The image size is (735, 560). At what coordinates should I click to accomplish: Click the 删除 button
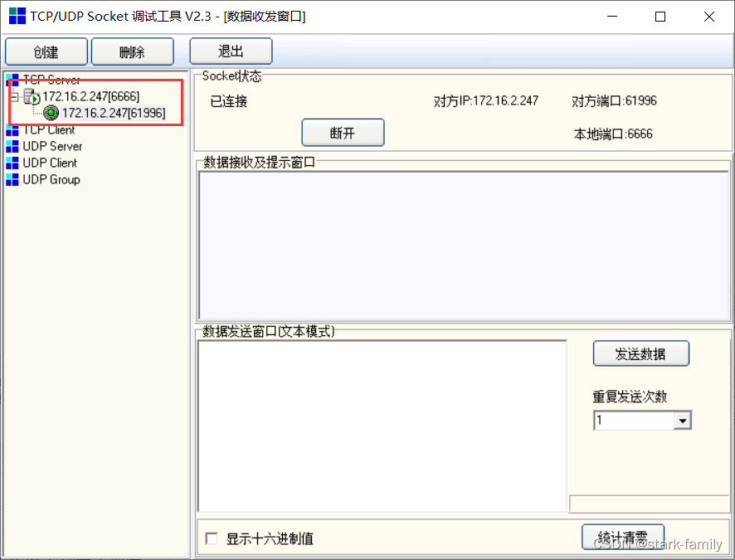pyautogui.click(x=132, y=51)
